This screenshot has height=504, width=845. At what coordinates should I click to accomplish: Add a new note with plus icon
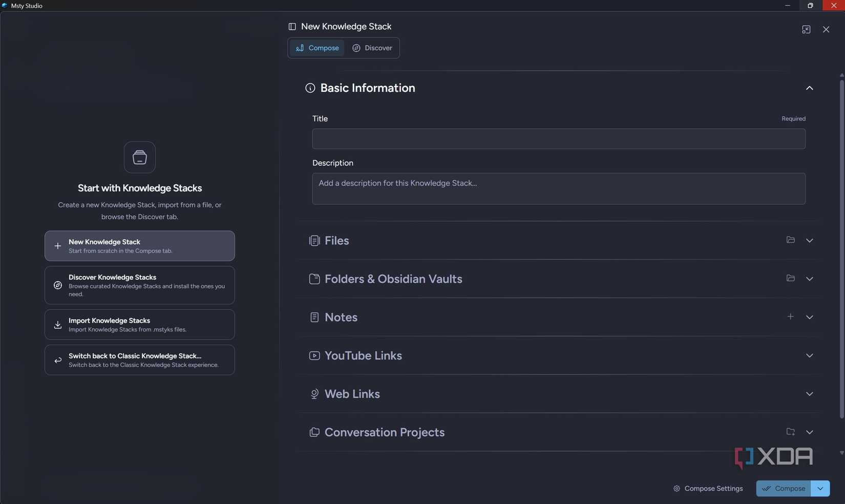[x=790, y=317]
